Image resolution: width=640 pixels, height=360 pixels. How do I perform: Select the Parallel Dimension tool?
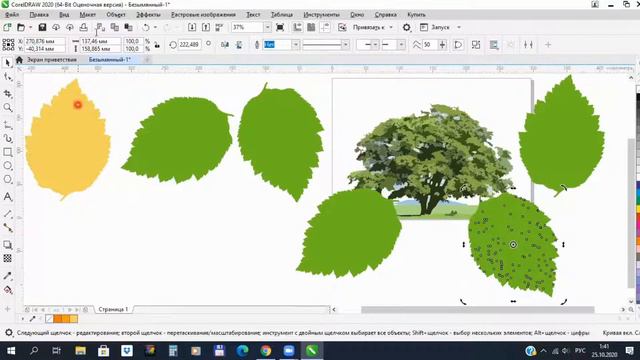pyautogui.click(x=7, y=214)
